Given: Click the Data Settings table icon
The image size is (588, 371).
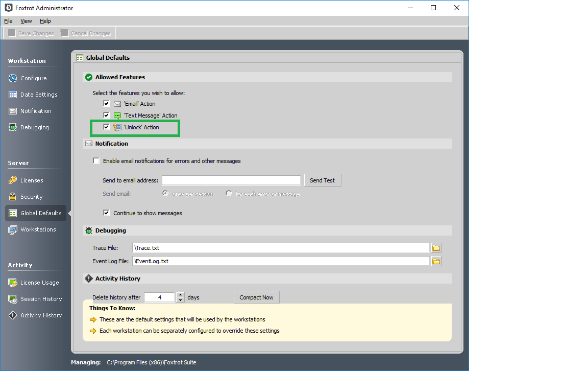Looking at the screenshot, I should click(13, 95).
